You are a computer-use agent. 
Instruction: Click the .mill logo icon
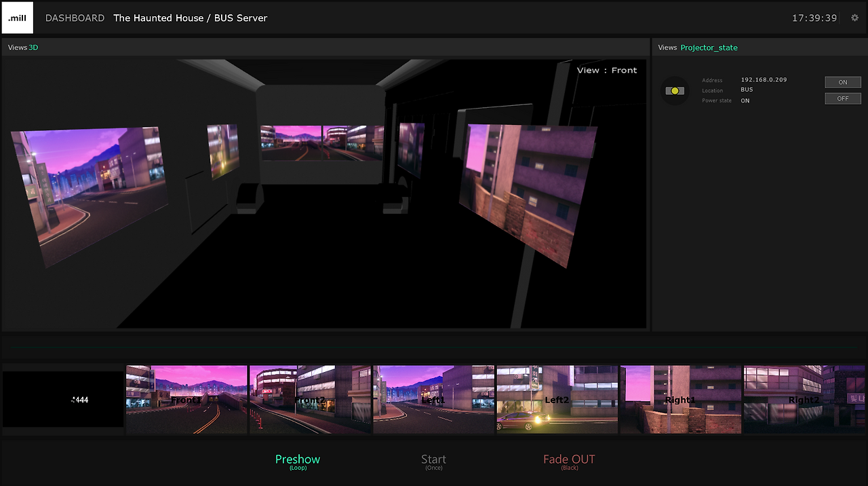18,18
